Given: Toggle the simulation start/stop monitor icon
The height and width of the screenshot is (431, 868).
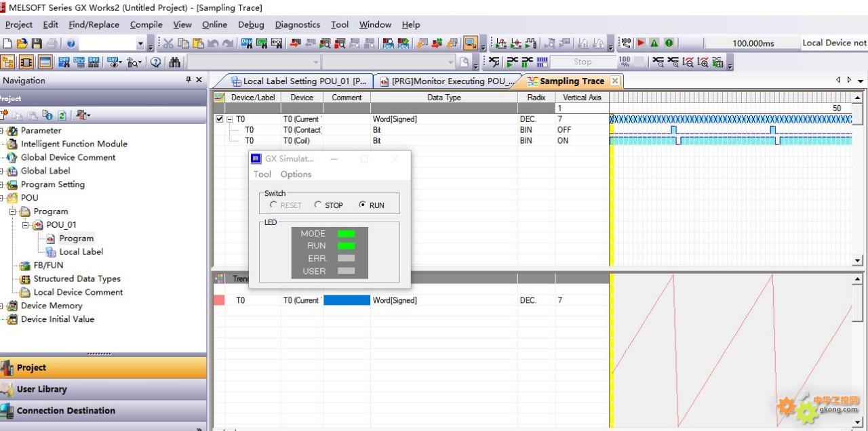Looking at the screenshot, I should pos(470,43).
